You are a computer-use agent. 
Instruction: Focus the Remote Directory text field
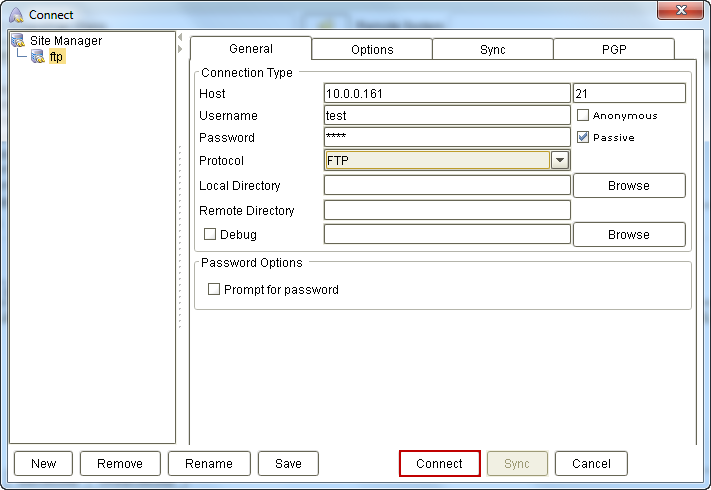[446, 211]
